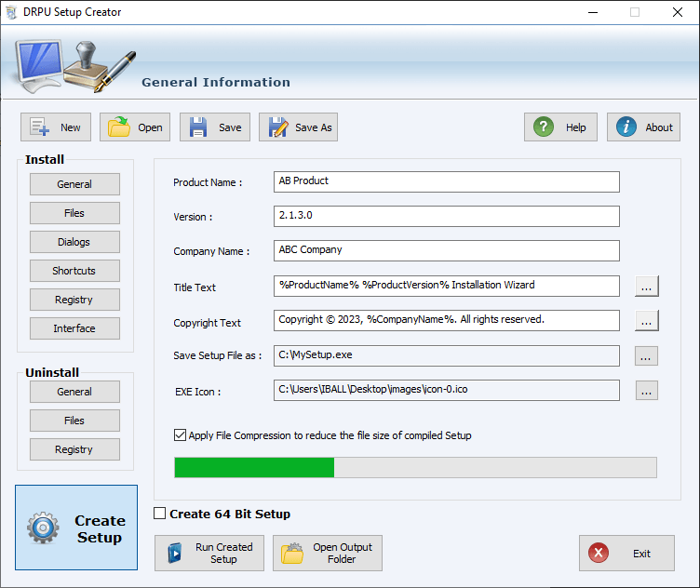This screenshot has height=588, width=700.
Task: Click the green Help question mark icon
Action: point(544,127)
